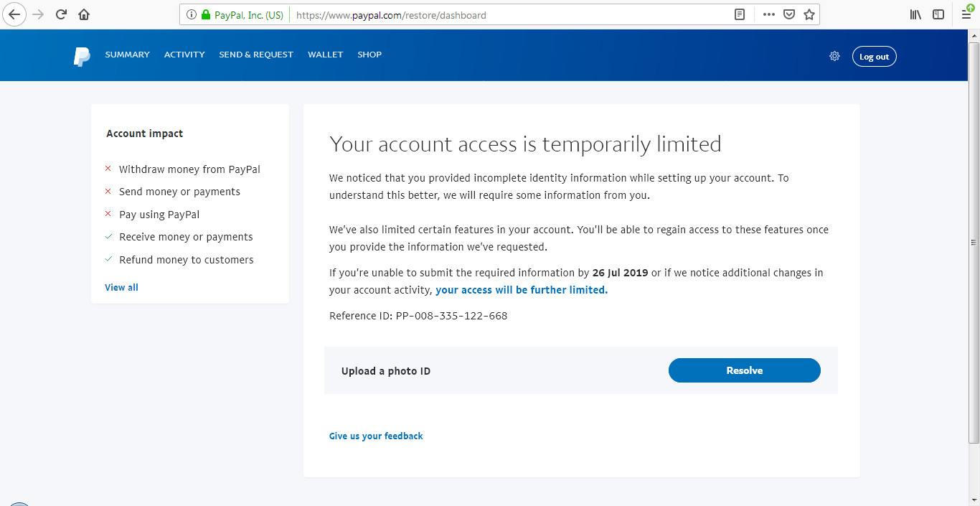Viewport: 980px width, 506px height.
Task: Reload the page with the refresh icon
Action: pyautogui.click(x=61, y=14)
